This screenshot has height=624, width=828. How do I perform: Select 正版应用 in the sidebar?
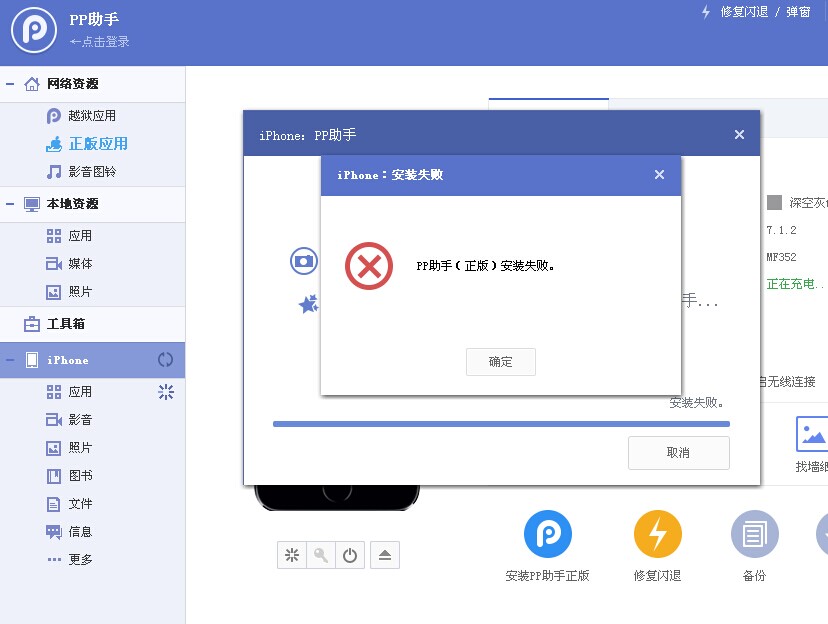click(x=98, y=144)
